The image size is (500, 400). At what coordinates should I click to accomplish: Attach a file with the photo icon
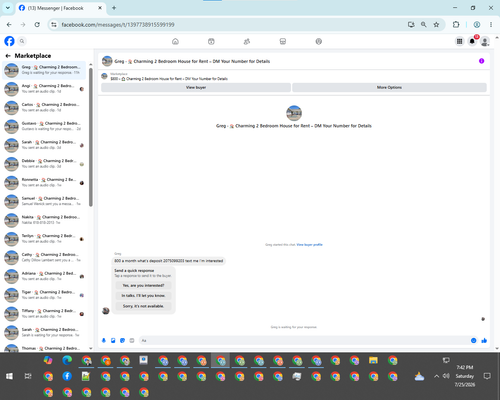point(113,340)
